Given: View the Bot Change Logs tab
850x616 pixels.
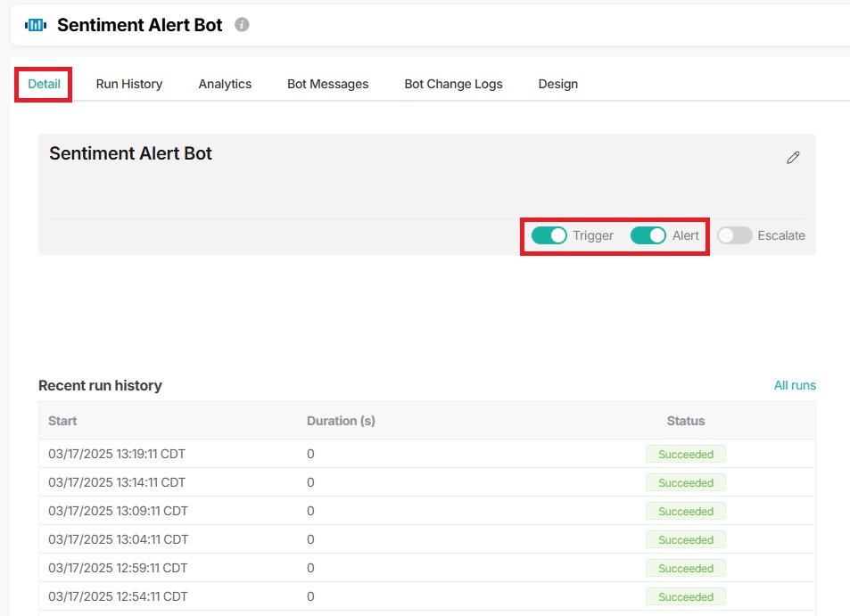Looking at the screenshot, I should (453, 84).
